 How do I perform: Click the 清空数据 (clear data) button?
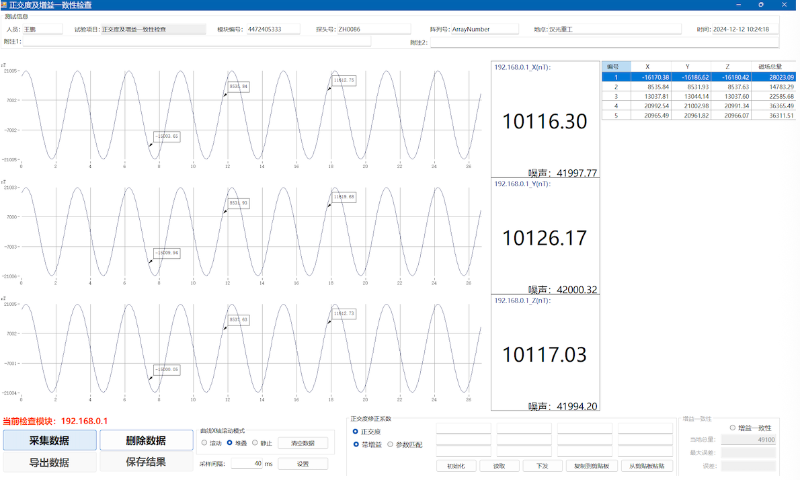[x=302, y=443]
